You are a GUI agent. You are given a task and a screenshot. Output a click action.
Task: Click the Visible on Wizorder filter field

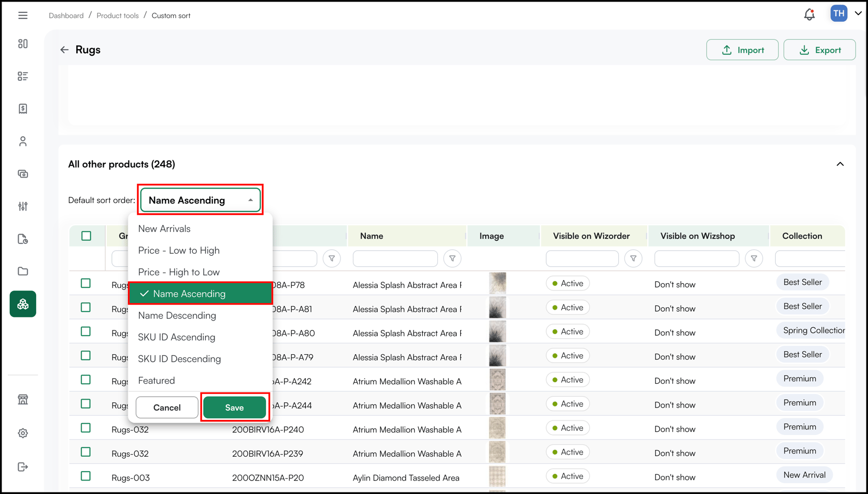[x=582, y=258]
